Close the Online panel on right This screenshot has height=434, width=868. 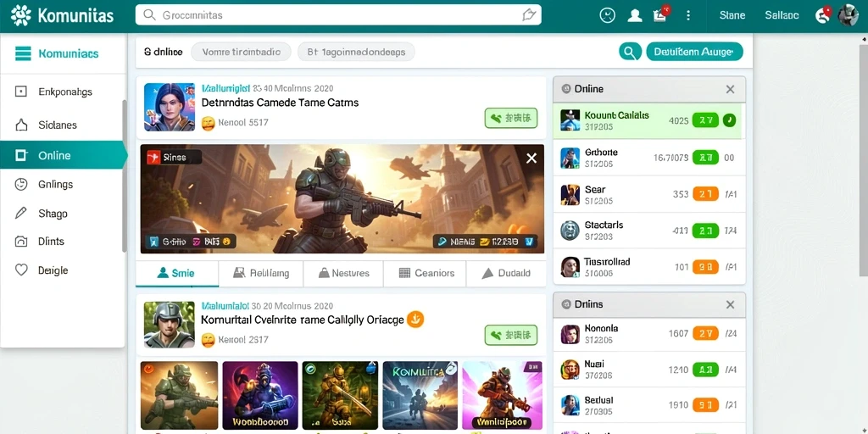point(730,89)
